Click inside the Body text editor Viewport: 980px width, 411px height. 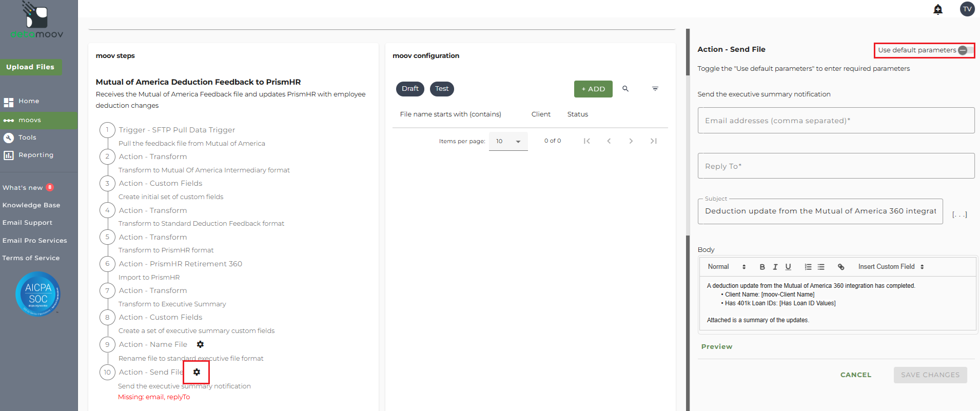click(x=837, y=303)
